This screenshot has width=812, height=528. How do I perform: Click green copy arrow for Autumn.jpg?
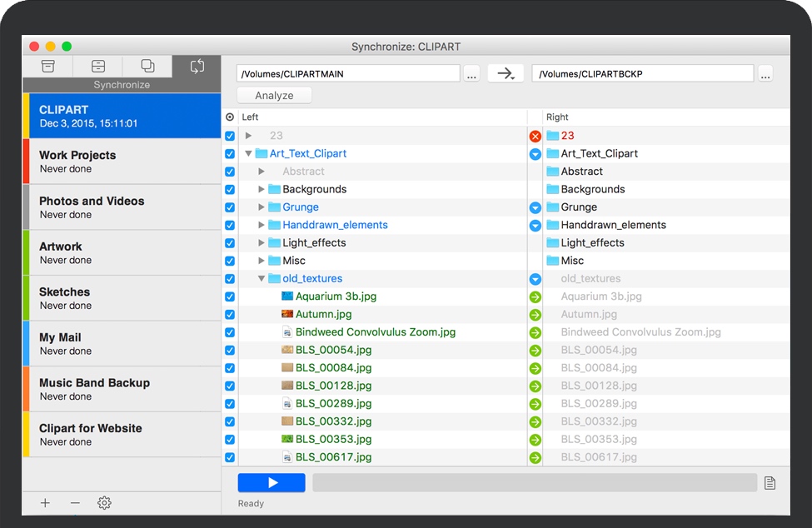coord(536,315)
